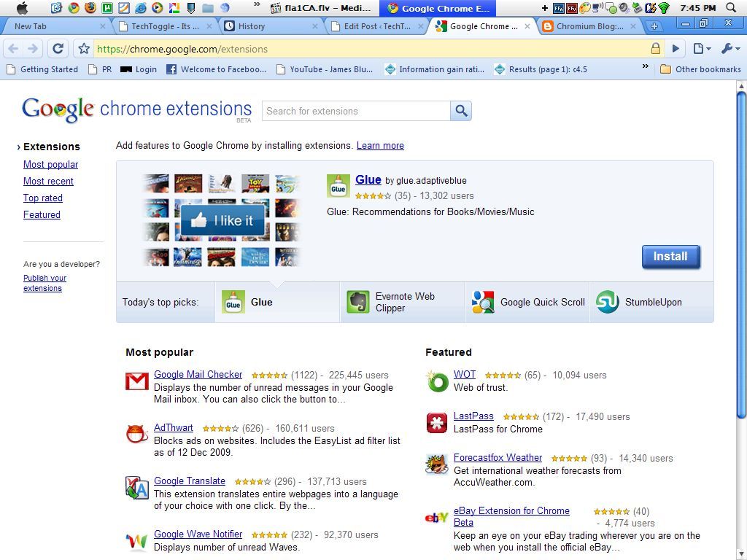Show more quick launch items chevron

tap(257, 5)
